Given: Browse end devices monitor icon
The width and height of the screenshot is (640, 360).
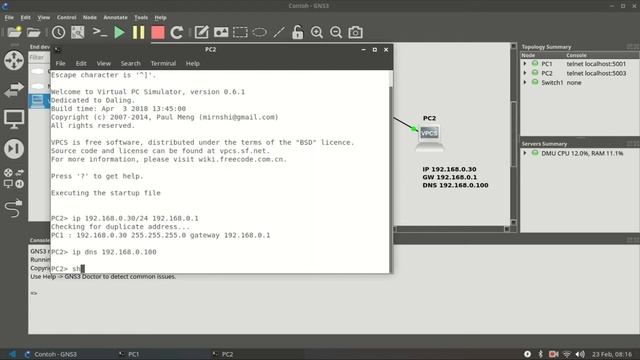Looking at the screenshot, I should click(x=14, y=119).
